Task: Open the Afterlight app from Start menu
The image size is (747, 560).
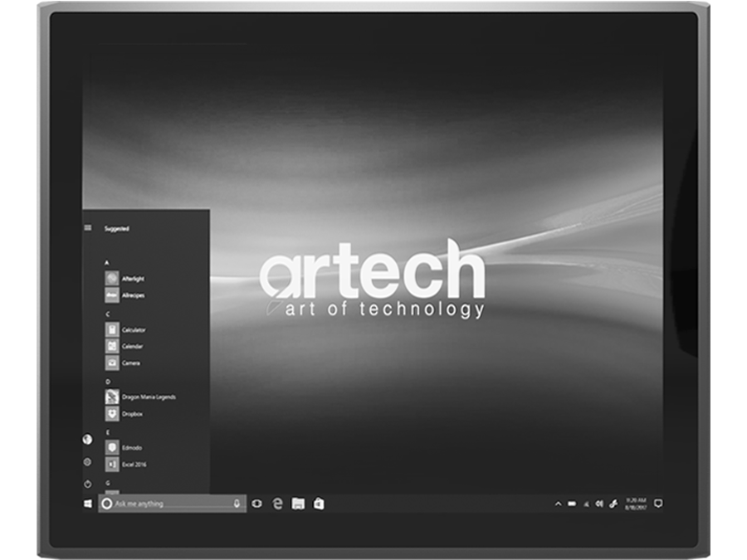Action: (x=133, y=280)
